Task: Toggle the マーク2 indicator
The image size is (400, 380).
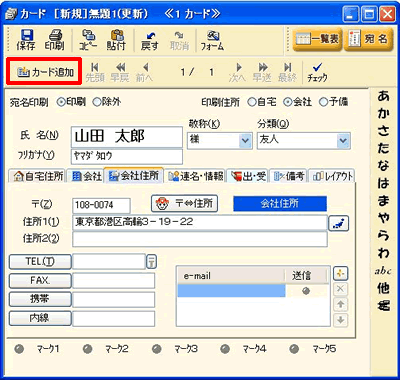Action: (x=88, y=349)
